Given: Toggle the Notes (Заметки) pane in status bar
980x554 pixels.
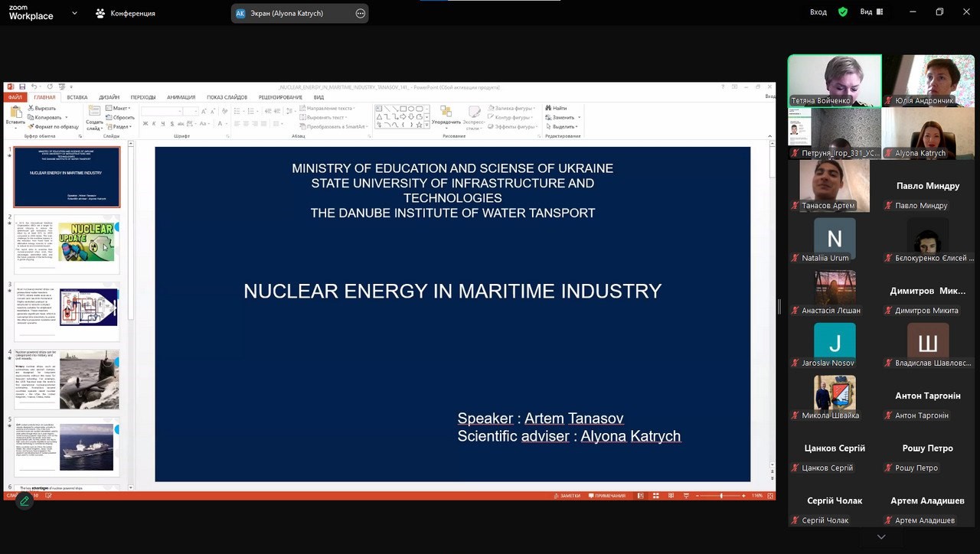Looking at the screenshot, I should (x=567, y=496).
